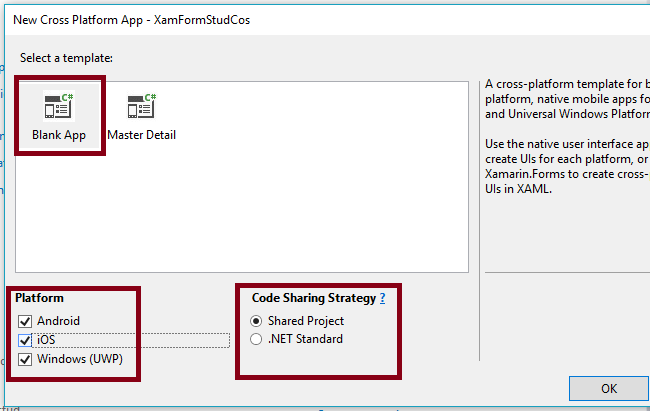The height and width of the screenshot is (412, 650).
Task: Click the Blank App template name
Action: 59,135
